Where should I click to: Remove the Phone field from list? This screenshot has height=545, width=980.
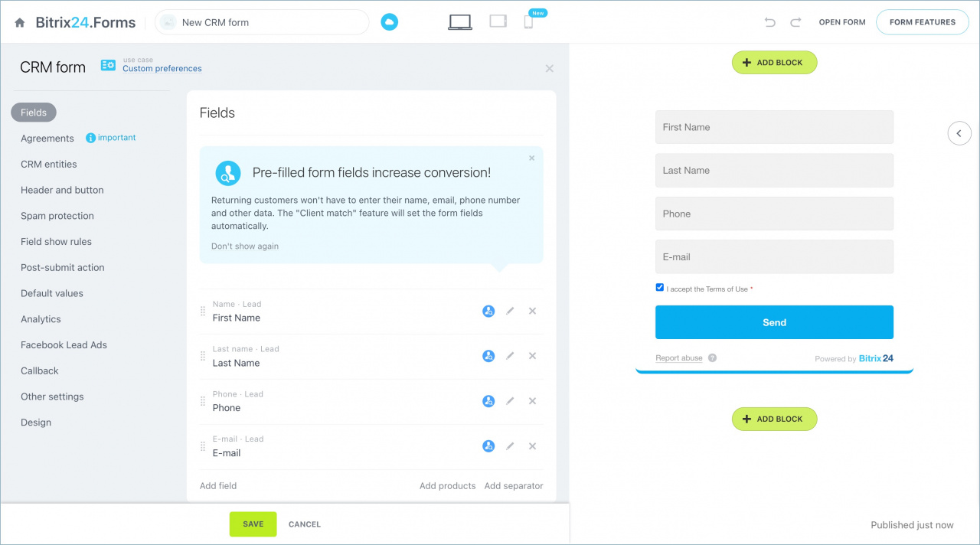pyautogui.click(x=533, y=401)
